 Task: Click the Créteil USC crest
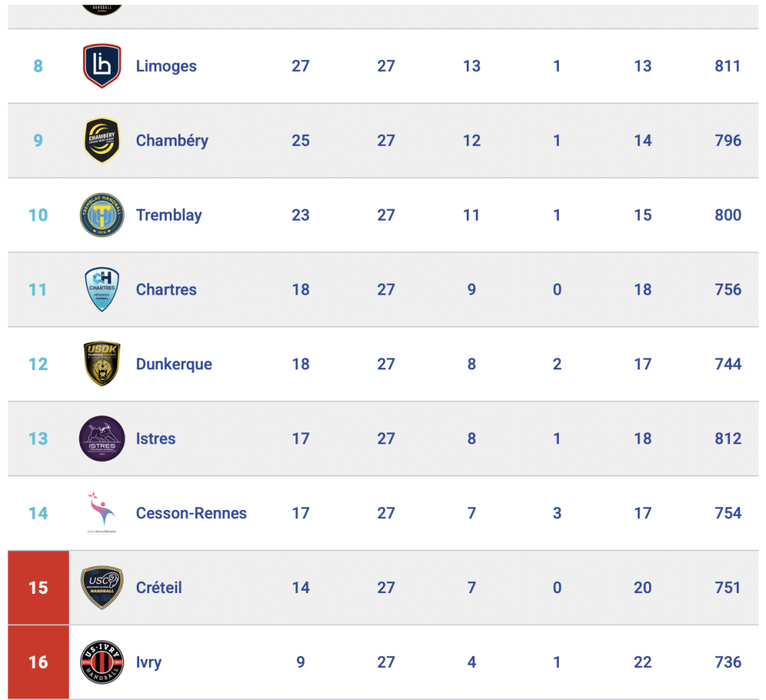[x=102, y=588]
